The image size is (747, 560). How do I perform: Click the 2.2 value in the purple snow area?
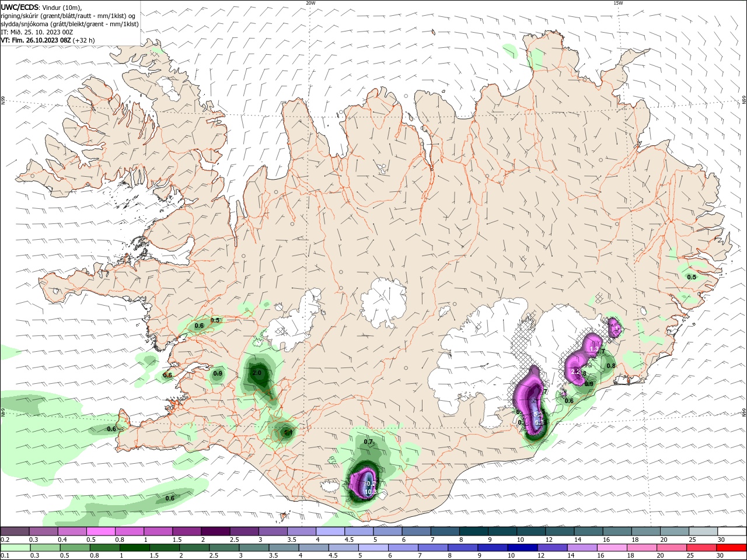tap(575, 372)
